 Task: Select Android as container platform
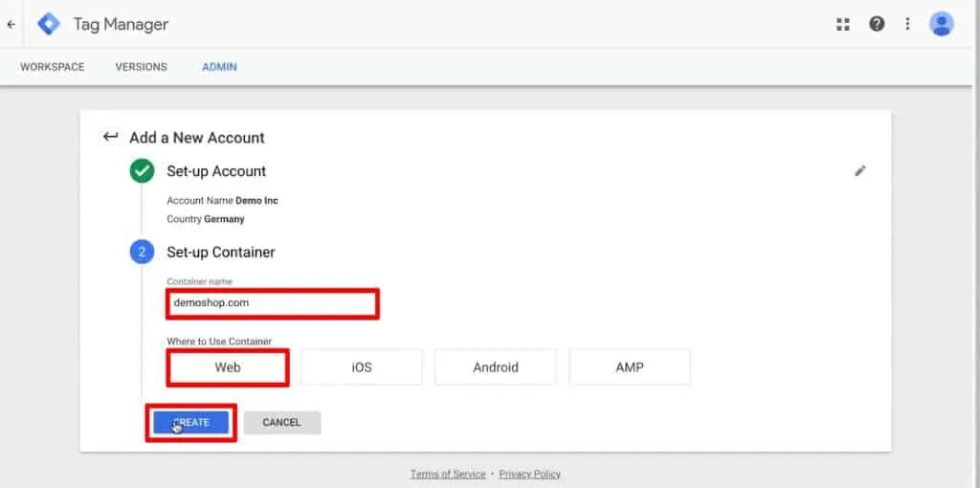[x=496, y=367]
